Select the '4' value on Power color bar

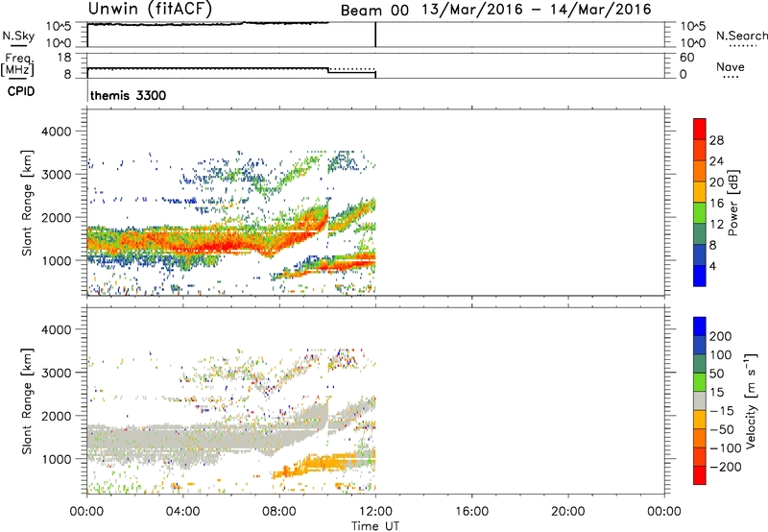pos(712,266)
